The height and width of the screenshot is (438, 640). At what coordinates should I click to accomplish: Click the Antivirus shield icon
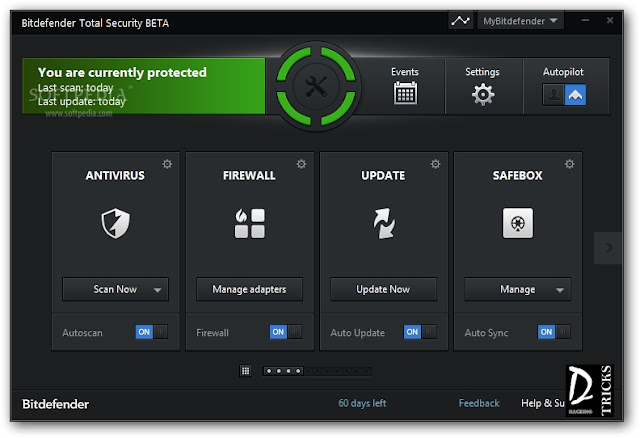tap(116, 223)
